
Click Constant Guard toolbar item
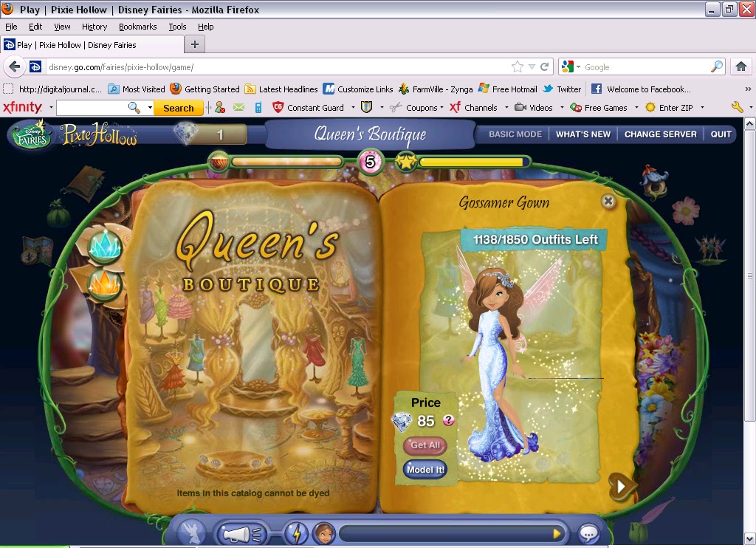[x=309, y=108]
